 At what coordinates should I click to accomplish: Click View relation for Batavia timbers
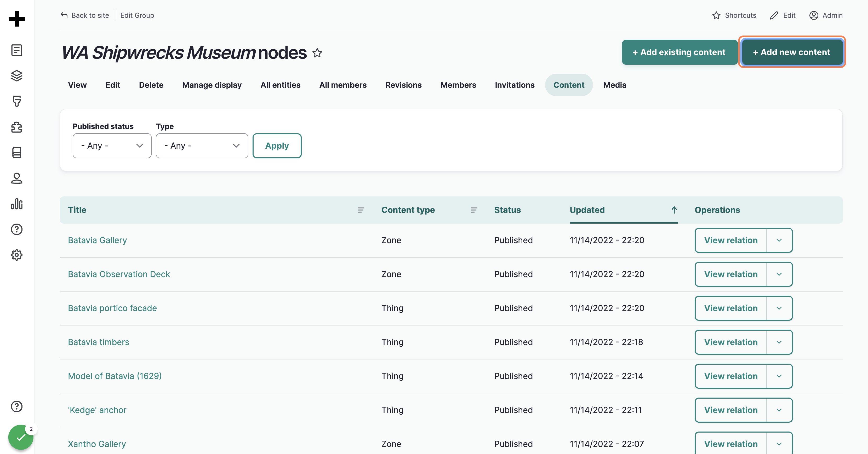click(730, 342)
